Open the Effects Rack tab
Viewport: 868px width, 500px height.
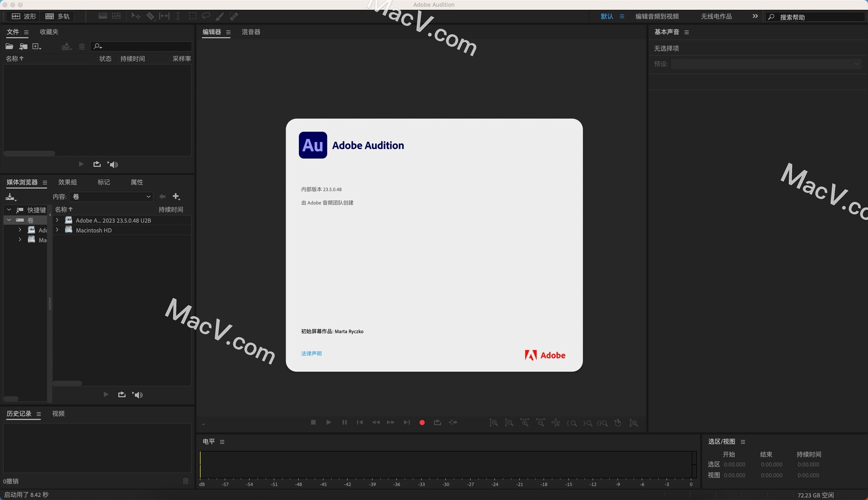67,182
